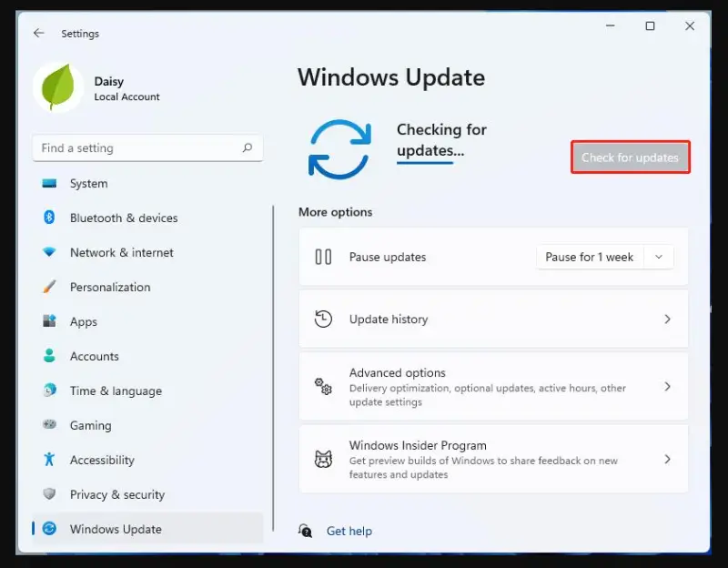
Task: Open System settings category
Action: 147,184
